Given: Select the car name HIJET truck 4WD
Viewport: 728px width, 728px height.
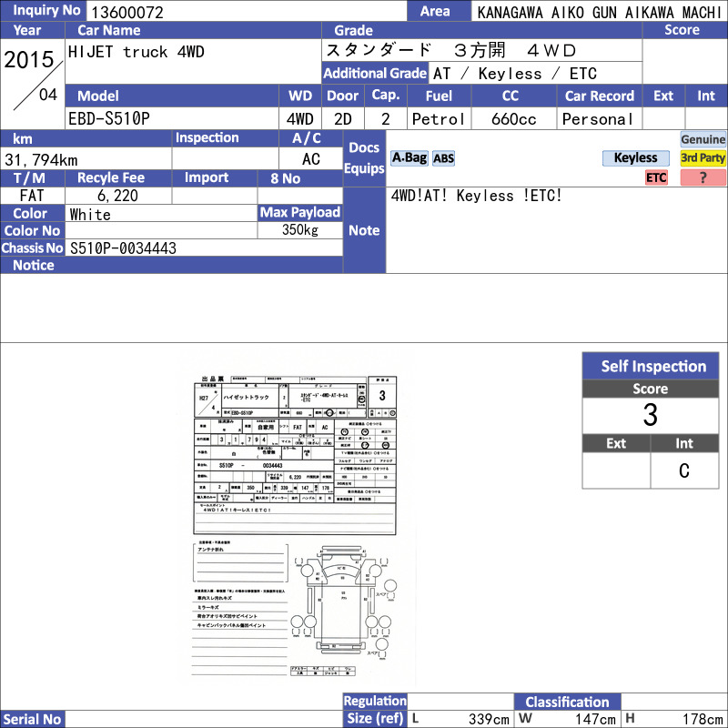Looking at the screenshot, I should [136, 52].
